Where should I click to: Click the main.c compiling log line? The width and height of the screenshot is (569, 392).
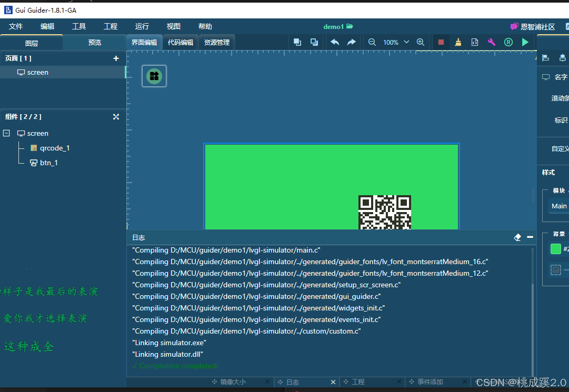coord(226,250)
